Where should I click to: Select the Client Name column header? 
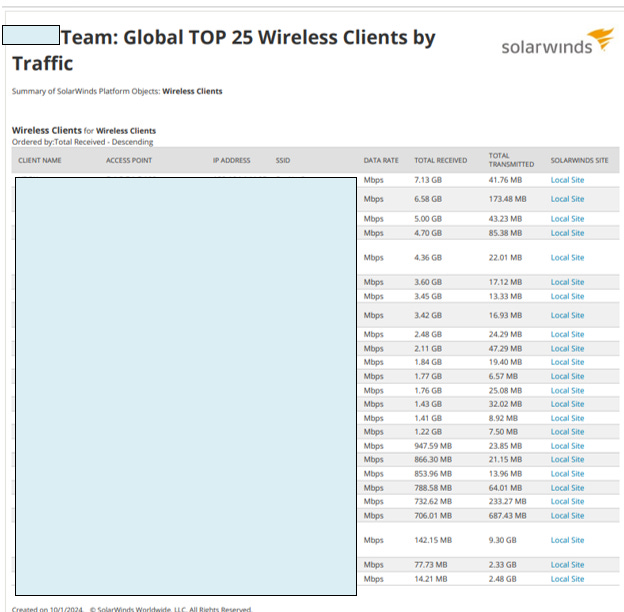[40, 160]
